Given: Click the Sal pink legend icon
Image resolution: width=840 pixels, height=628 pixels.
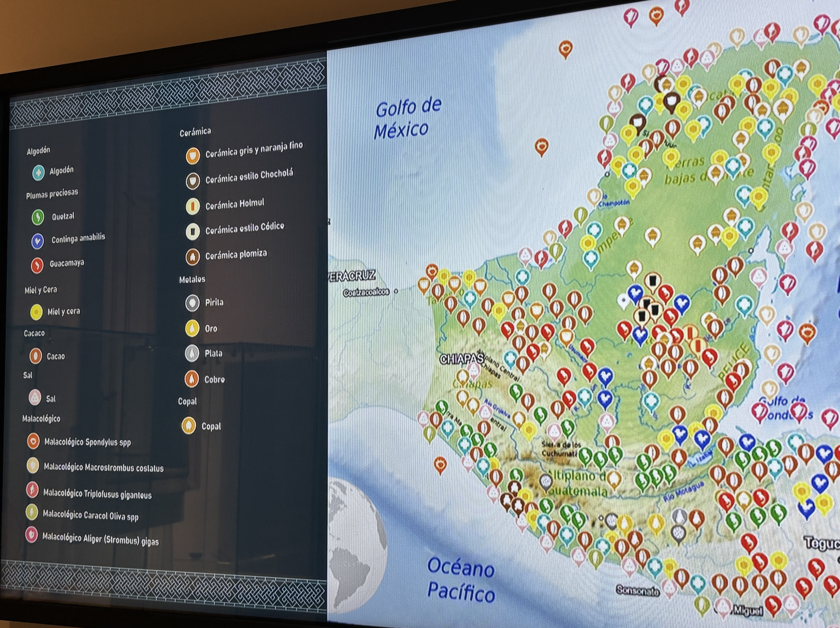Looking at the screenshot, I should (35, 397).
